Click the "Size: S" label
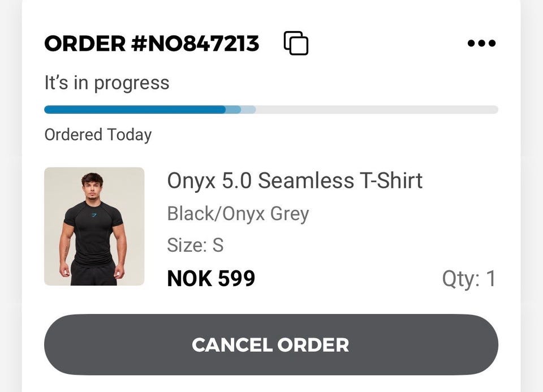Screen dimensions: 543x392 pos(195,245)
